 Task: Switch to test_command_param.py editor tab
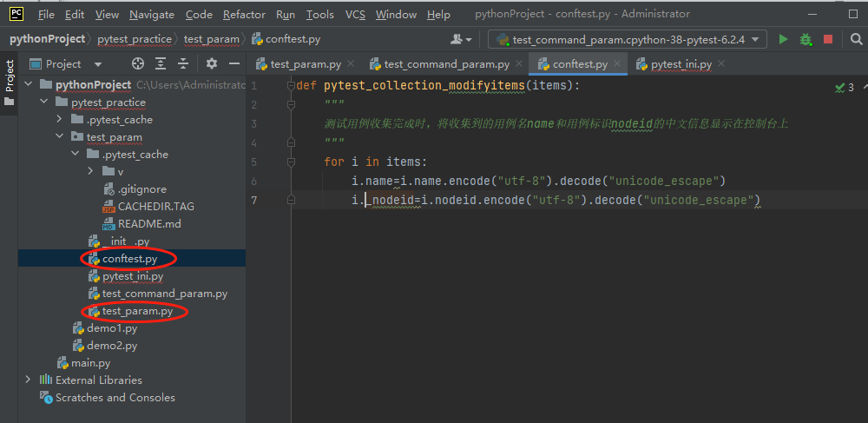[x=446, y=64]
